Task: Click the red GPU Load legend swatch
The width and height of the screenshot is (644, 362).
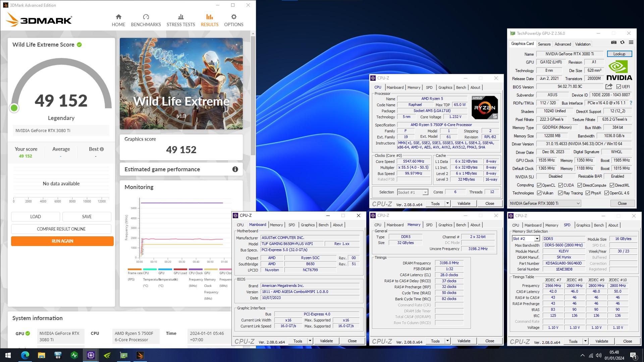Action: pos(180,269)
